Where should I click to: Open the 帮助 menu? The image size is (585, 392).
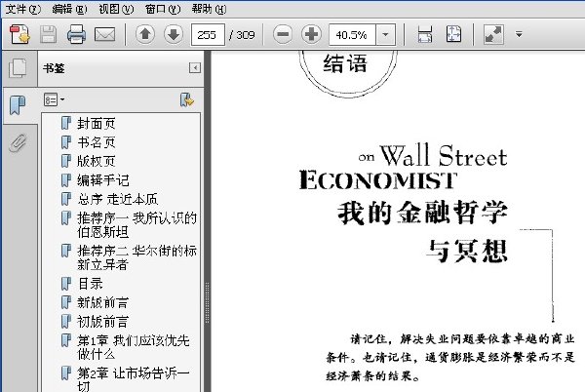pos(209,9)
